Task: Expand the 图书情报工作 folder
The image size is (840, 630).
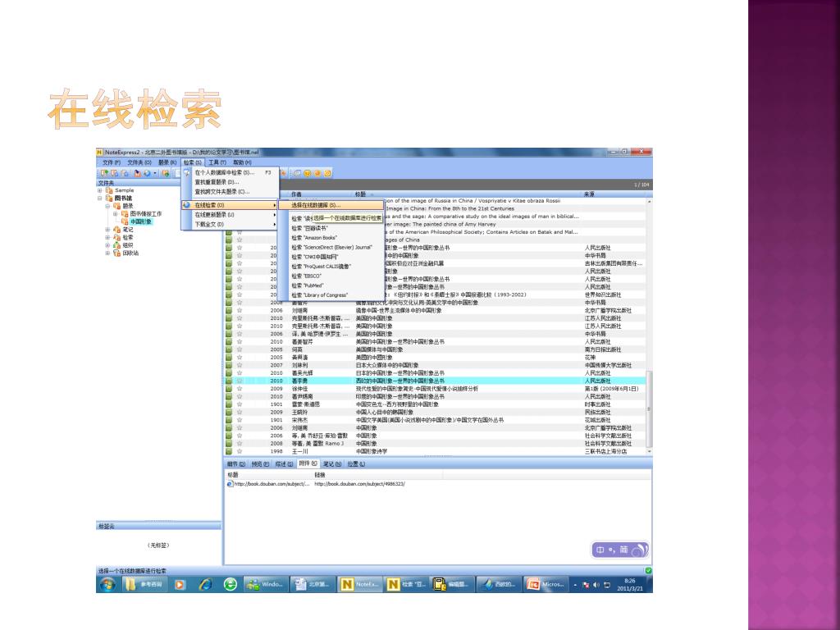Action: click(115, 214)
